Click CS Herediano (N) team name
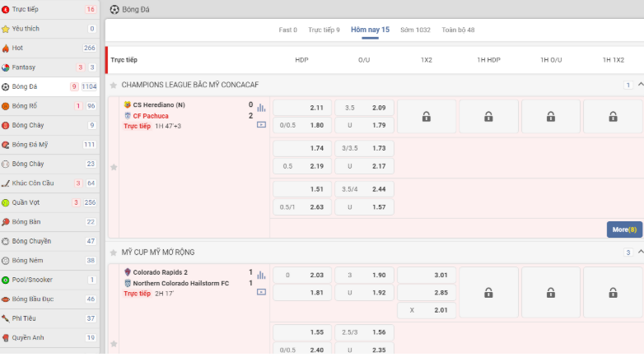644x357 pixels. coord(159,105)
